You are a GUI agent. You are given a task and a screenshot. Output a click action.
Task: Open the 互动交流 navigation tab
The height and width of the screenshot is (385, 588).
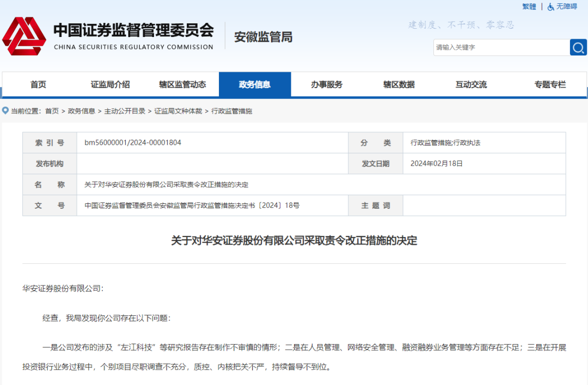tap(471, 85)
